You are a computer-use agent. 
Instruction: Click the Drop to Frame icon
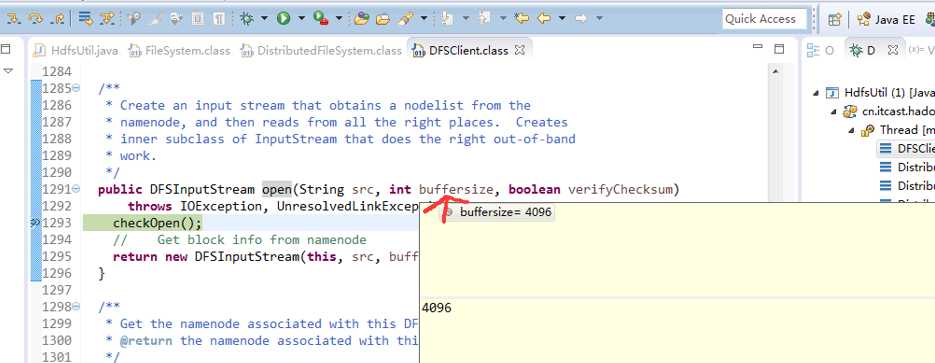[x=85, y=19]
